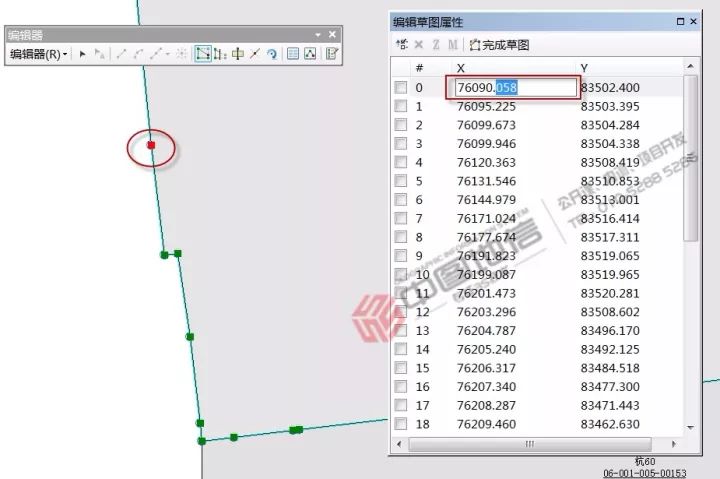Viewport: 720px width, 479px height.
Task: Check the box for vertex 5
Action: coord(401,181)
